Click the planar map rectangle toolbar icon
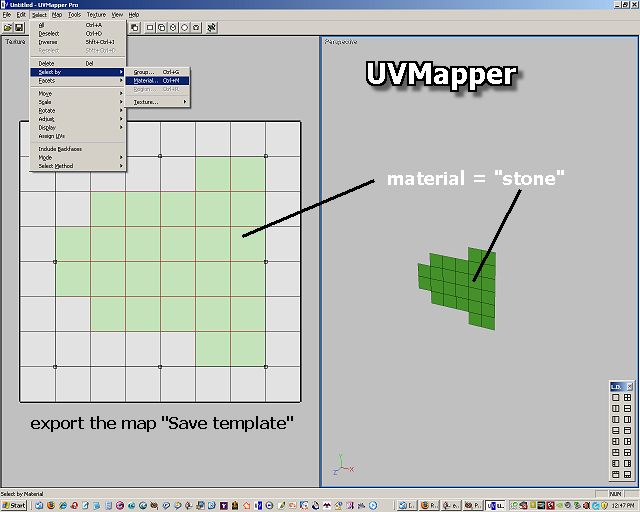The image size is (640, 512). 150,28
